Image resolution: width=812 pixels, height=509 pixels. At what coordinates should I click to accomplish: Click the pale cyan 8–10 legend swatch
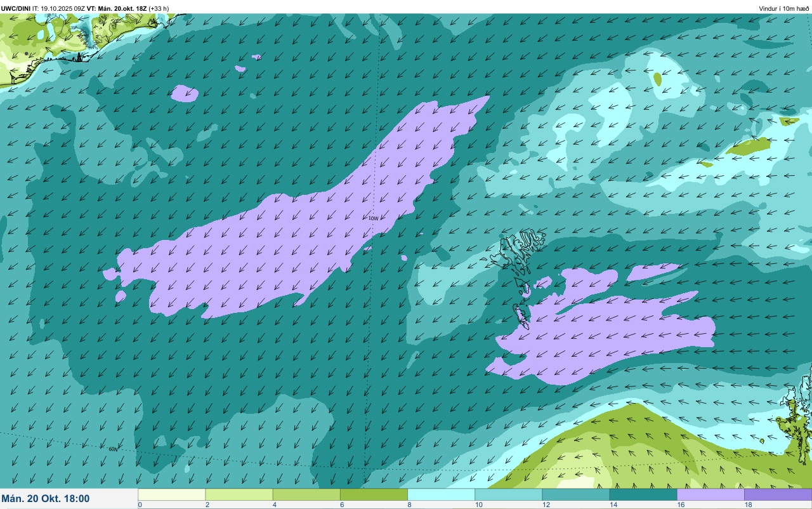(x=441, y=494)
